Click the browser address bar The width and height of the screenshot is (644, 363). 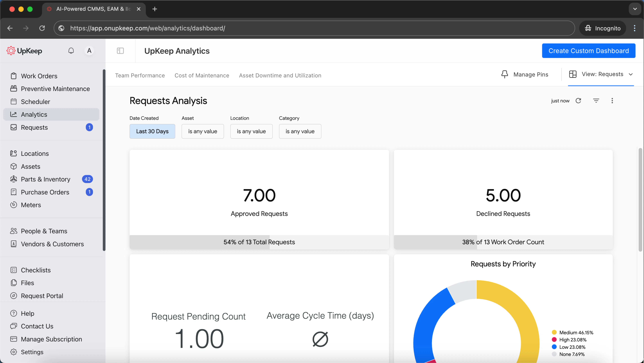(312, 28)
